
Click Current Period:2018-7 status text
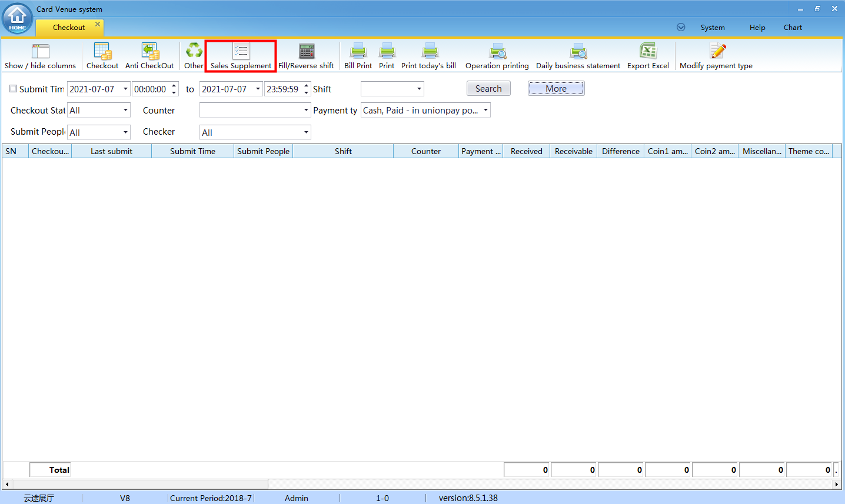pos(211,498)
